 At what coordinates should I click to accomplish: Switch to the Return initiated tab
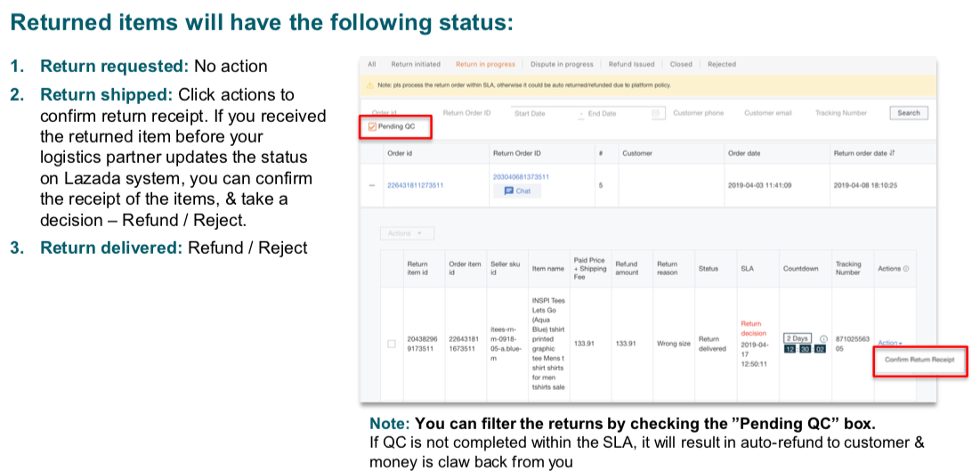[x=415, y=64]
